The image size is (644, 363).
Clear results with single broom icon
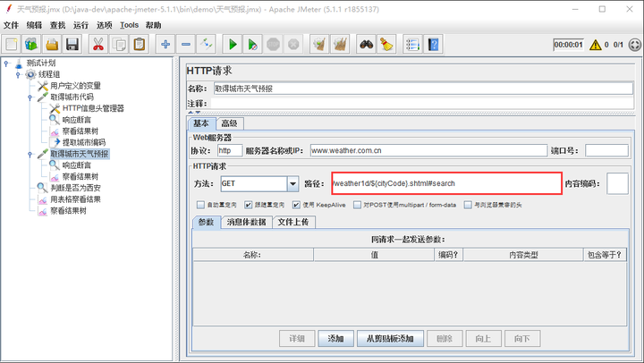pos(319,45)
